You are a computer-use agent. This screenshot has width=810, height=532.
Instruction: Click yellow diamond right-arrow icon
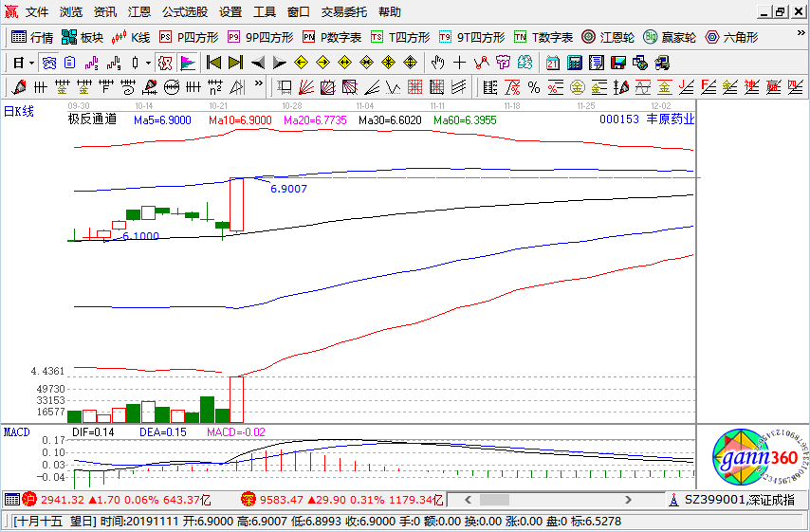tap(322, 63)
